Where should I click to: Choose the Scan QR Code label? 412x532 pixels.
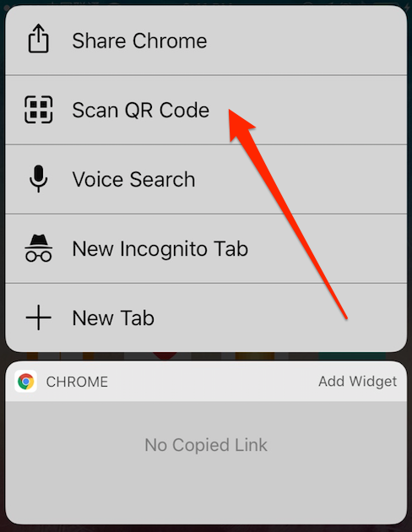point(141,110)
